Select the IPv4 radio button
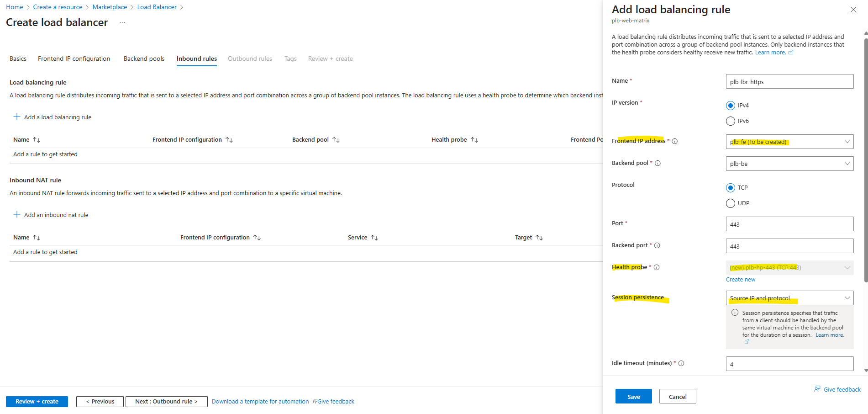The height and width of the screenshot is (414, 868). click(x=731, y=106)
